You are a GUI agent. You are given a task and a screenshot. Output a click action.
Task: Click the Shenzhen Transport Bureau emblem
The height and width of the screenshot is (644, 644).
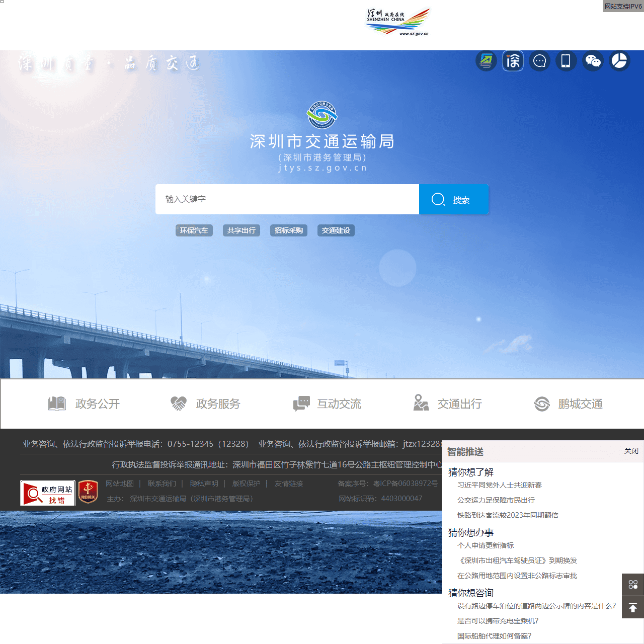(322, 115)
